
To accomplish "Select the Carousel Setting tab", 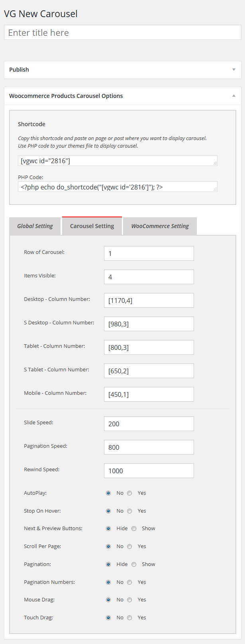I will tap(92, 226).
